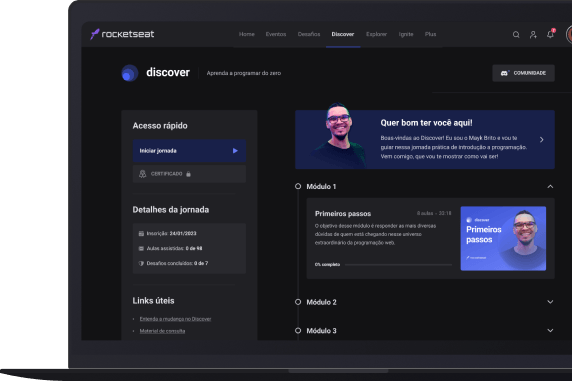Screen dimensions: 572x382
Task: Open Entenda a mudança no Discover link
Action: point(175,319)
